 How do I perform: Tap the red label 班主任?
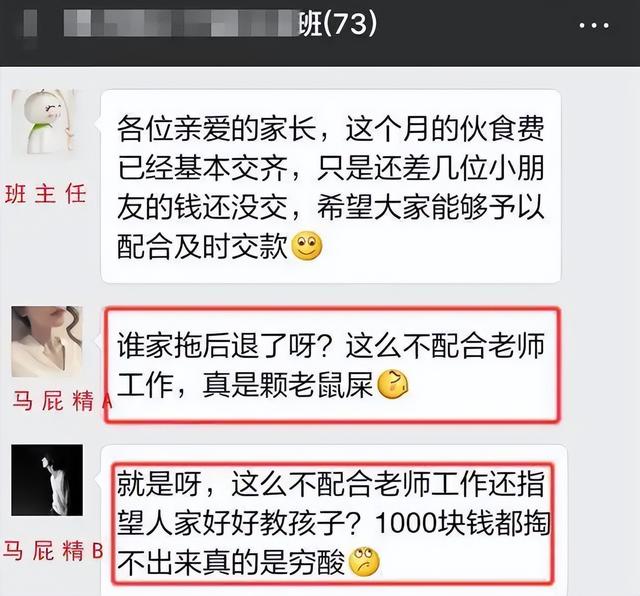click(45, 193)
